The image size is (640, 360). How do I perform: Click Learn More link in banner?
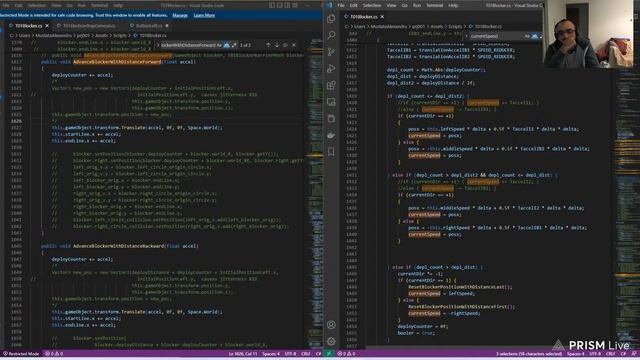click(x=204, y=16)
